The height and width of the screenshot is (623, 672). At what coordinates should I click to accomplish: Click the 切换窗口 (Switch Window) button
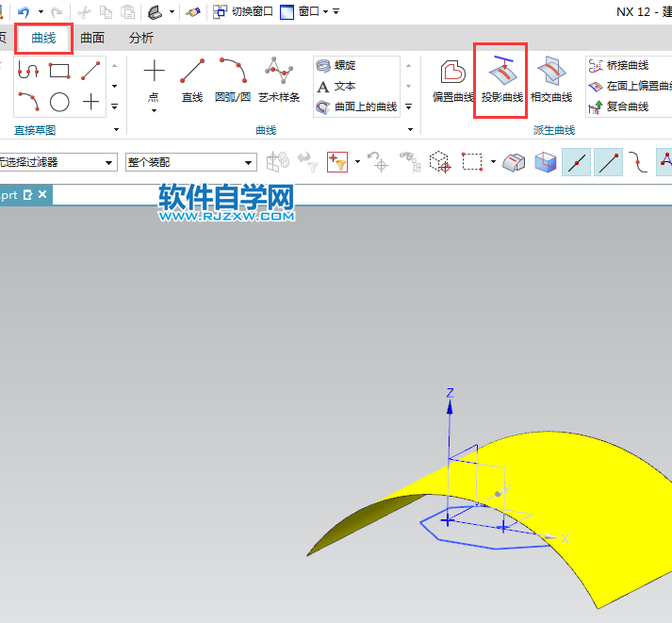click(x=243, y=12)
